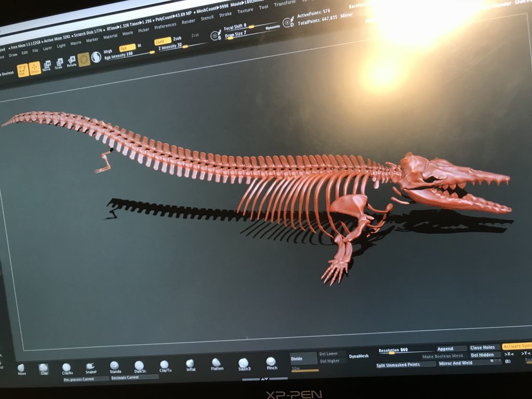532x399 pixels.
Task: Click the S brush cursor icon by Draw Size
Action: click(x=216, y=35)
